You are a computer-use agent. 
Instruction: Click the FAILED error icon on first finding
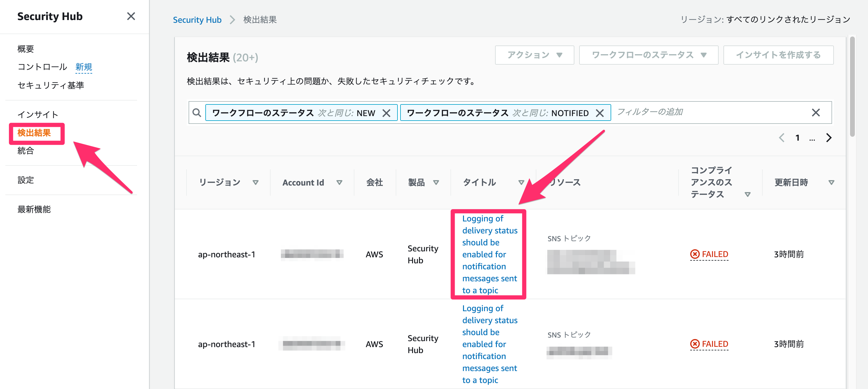[694, 254]
